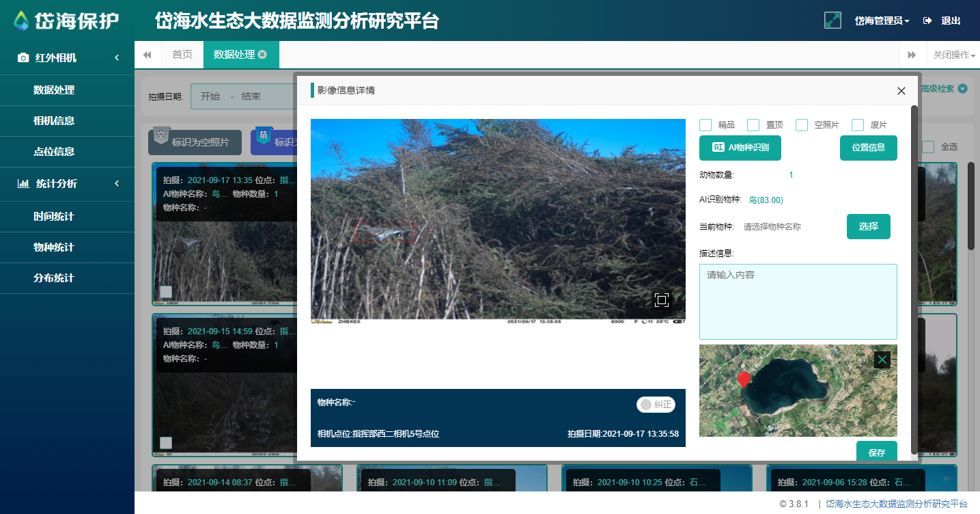Click the bar chart icon beside 统计分析
Image resolution: width=980 pixels, height=514 pixels.
coord(23,183)
